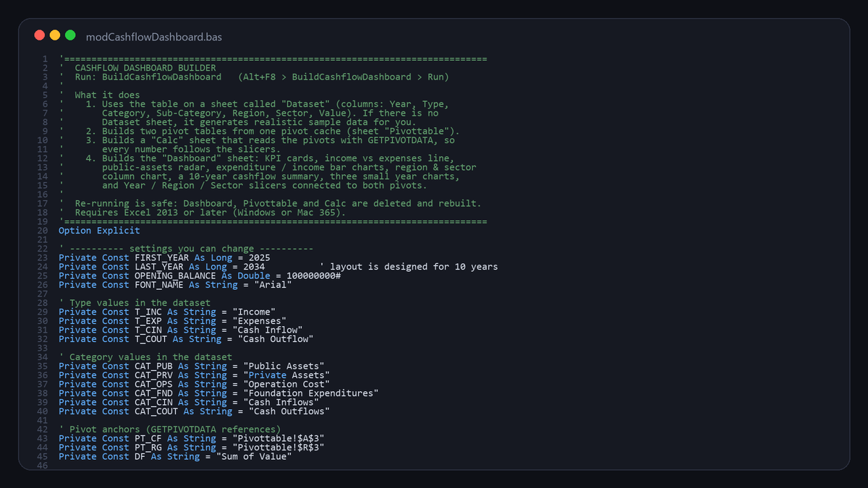Click the 'Re-running is safe' comment line
This screenshot has width=868, height=488.
[278, 203]
